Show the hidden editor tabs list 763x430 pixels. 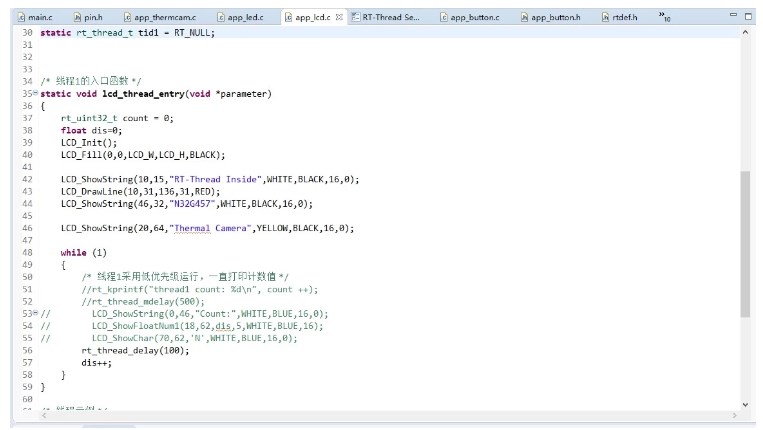click(664, 17)
